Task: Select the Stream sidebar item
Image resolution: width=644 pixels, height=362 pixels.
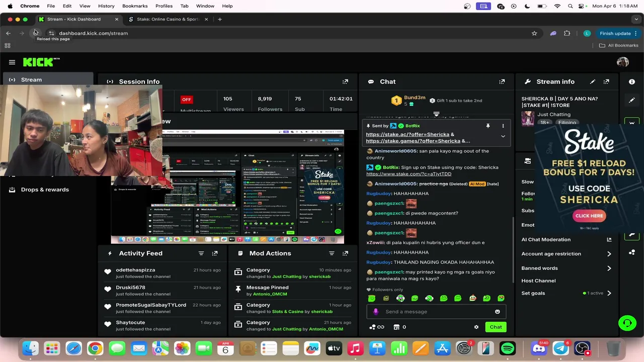Action: pos(48,79)
